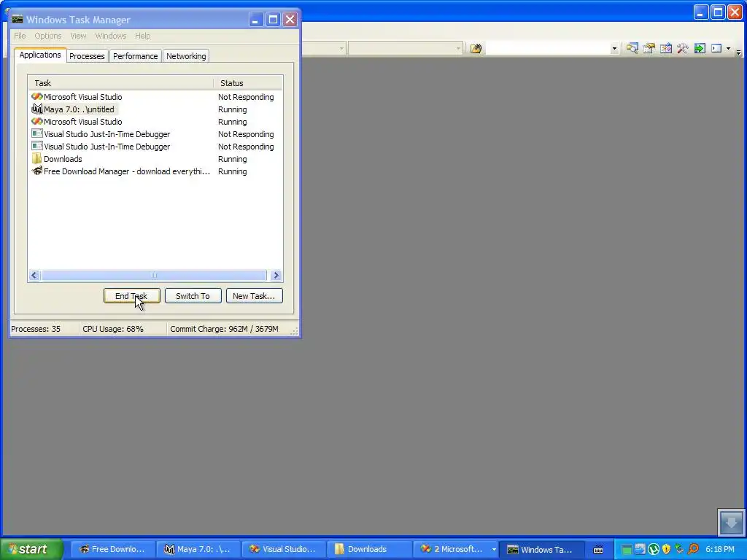Screen dimensions: 747x560
Task: Open Solution Explorer from Visual Studio toolbar
Action: pos(632,48)
